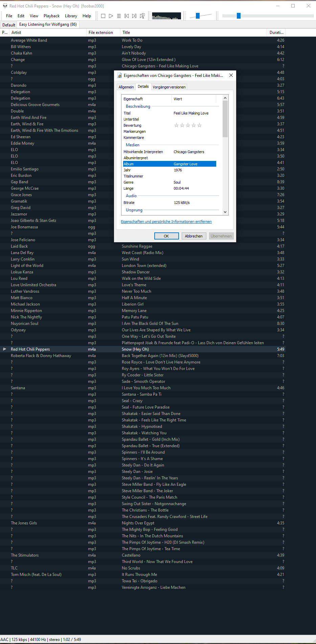The image size is (316, 644).
Task: Click the spectrum visualization display
Action: point(166,16)
